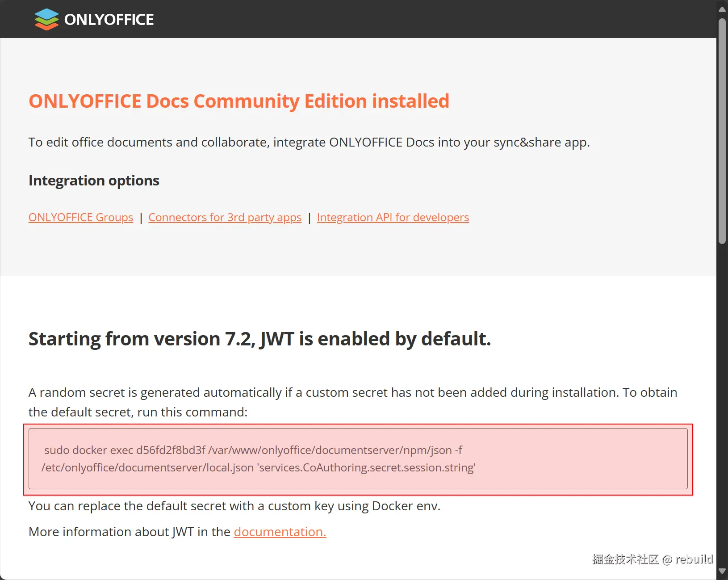The width and height of the screenshot is (728, 580).
Task: Open the ONLYOFFICE Groups link
Action: [x=81, y=218]
